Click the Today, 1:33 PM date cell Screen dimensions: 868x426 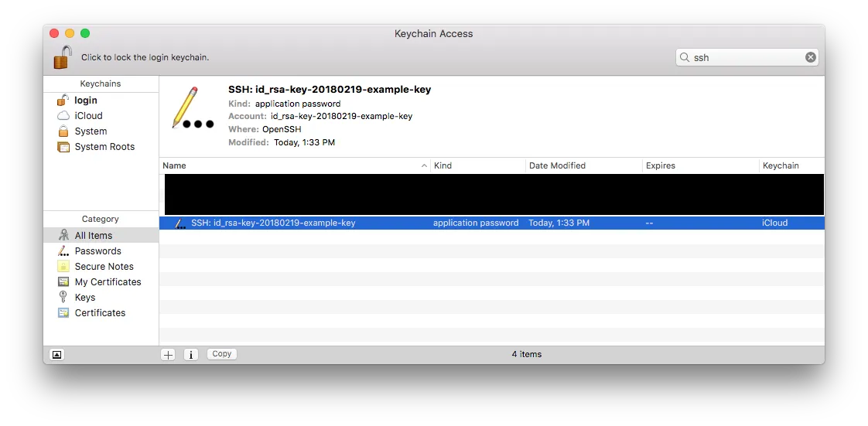tap(559, 223)
